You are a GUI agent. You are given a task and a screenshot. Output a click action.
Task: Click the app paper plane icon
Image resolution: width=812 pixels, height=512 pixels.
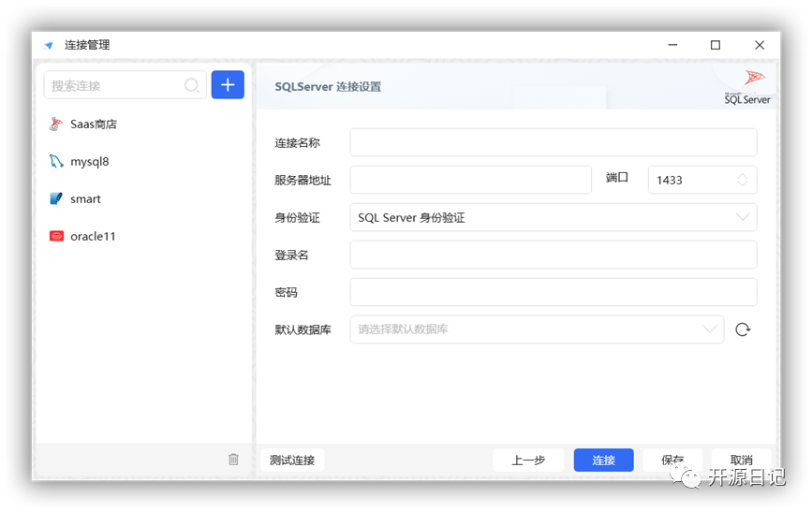point(49,45)
